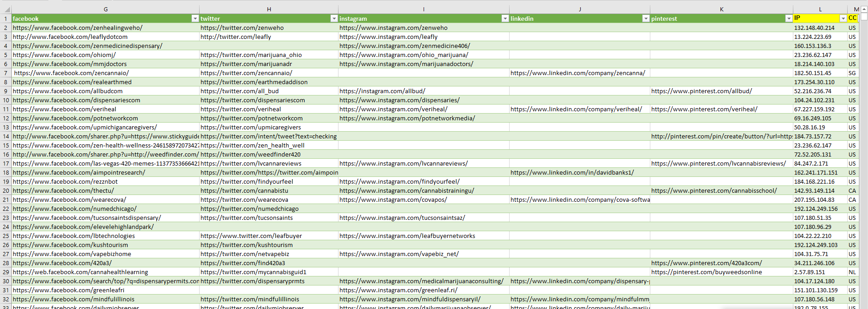Select the pinterest.com/lvcannabisreviews/ cell
868x309 pixels.
click(x=721, y=163)
